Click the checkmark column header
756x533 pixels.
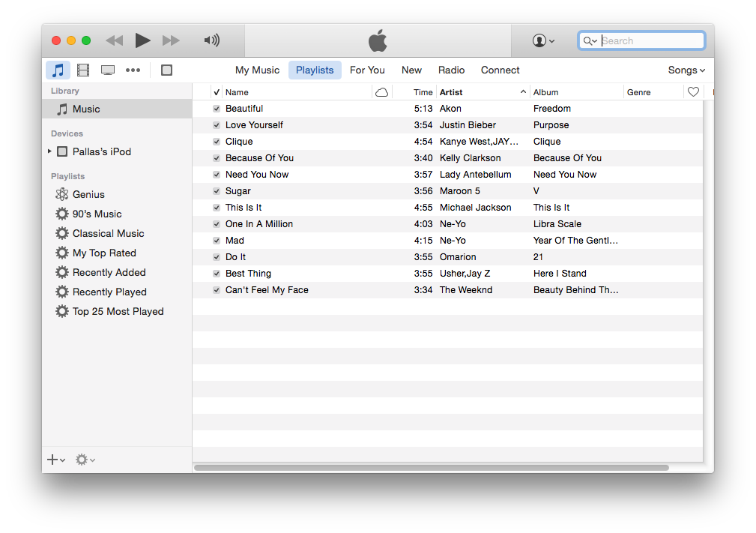(217, 92)
